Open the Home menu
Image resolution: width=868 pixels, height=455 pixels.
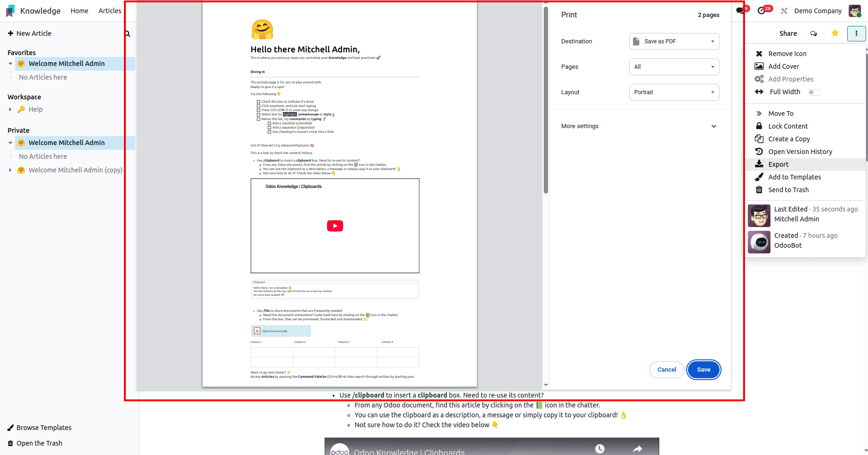point(79,11)
